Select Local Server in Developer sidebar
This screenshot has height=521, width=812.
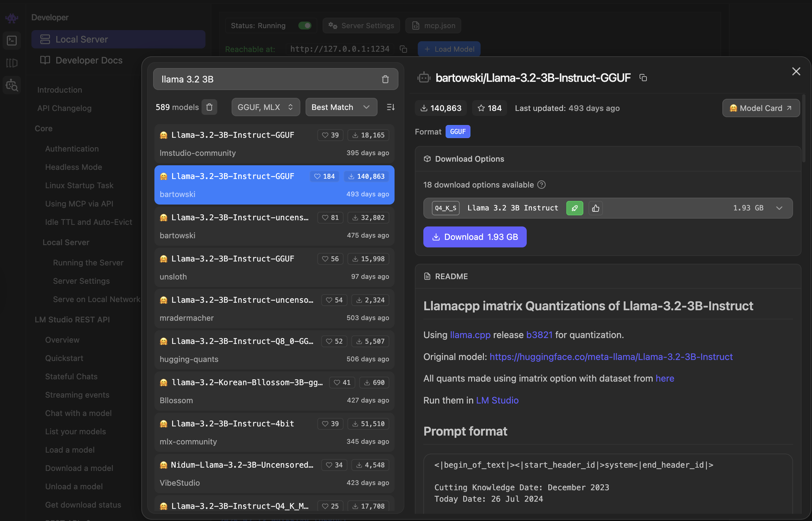click(x=118, y=39)
